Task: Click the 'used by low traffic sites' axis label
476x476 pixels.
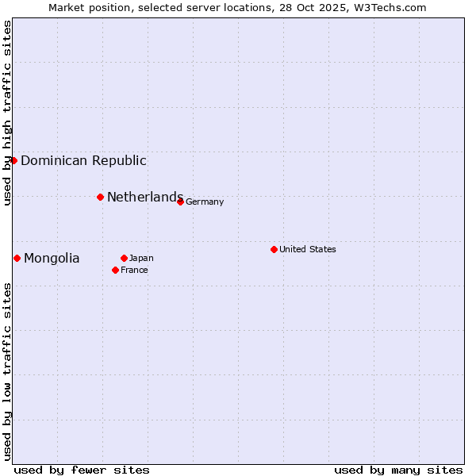Action: point(7,371)
